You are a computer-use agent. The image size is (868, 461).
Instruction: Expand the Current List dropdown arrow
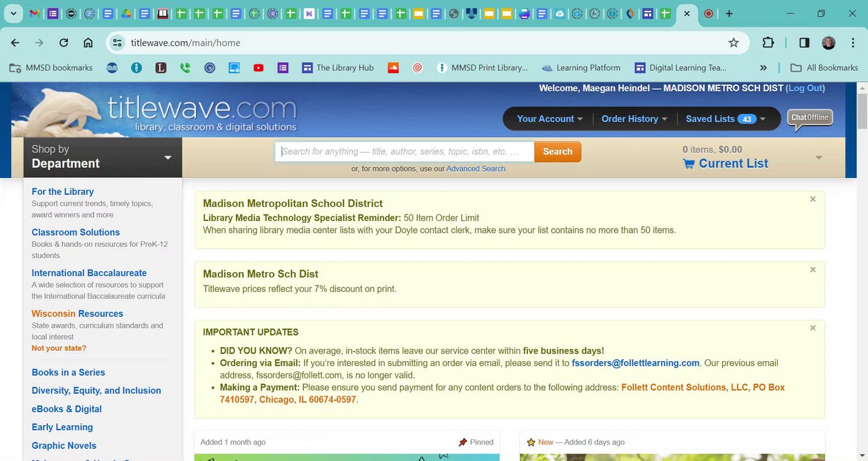819,158
